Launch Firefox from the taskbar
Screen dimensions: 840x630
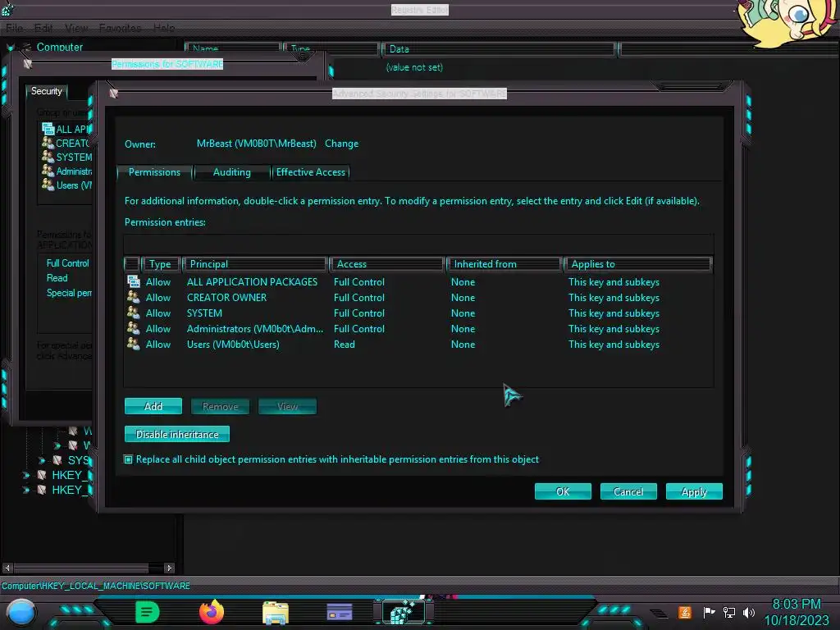click(212, 612)
